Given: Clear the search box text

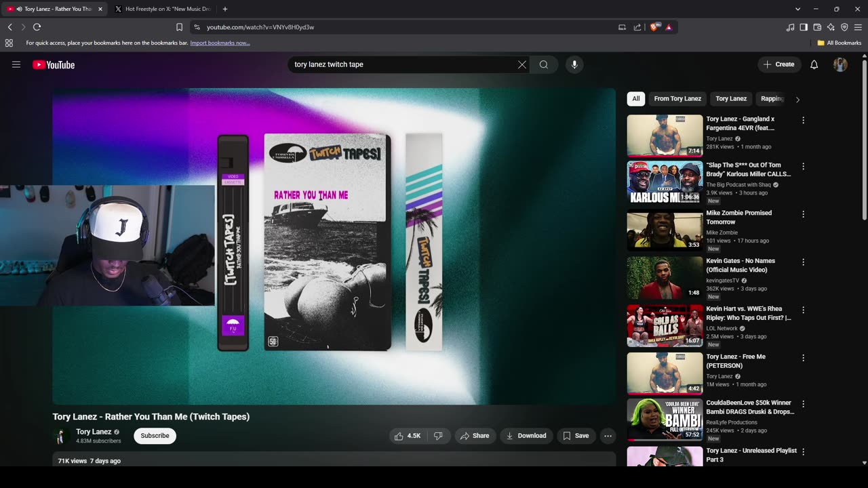Looking at the screenshot, I should coord(522,64).
